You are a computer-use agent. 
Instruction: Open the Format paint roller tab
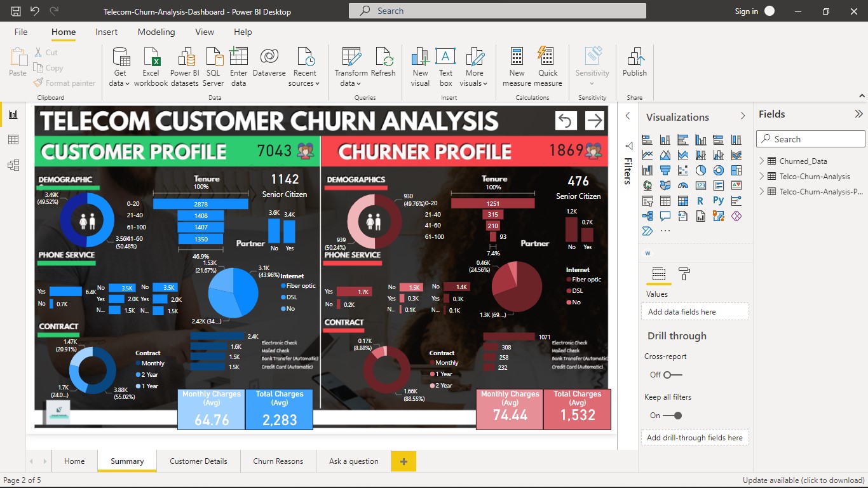click(684, 274)
